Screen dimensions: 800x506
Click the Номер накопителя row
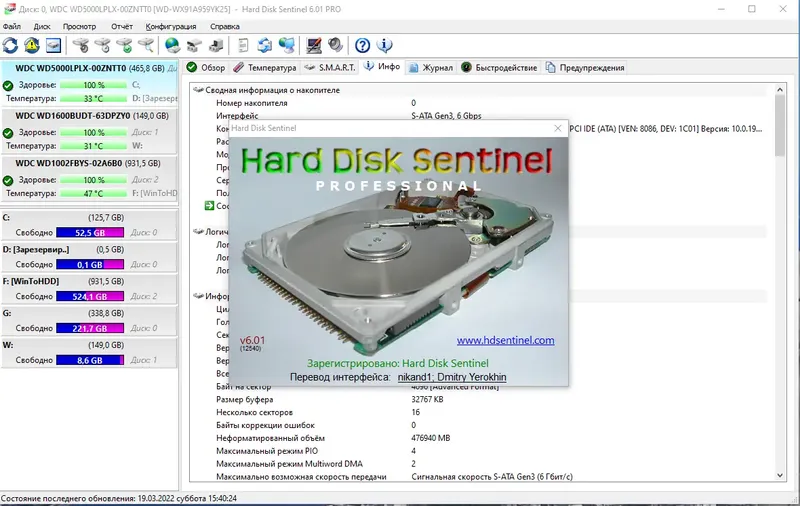480,103
